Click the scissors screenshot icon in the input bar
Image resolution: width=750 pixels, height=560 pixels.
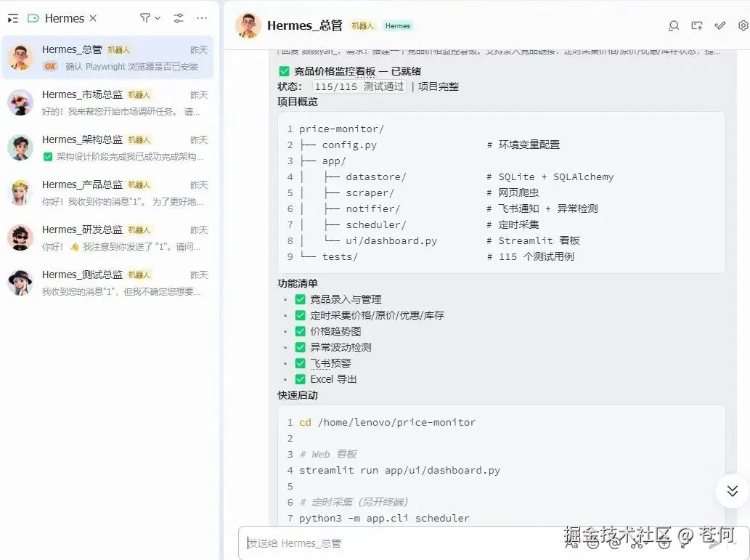pyautogui.click(x=638, y=543)
